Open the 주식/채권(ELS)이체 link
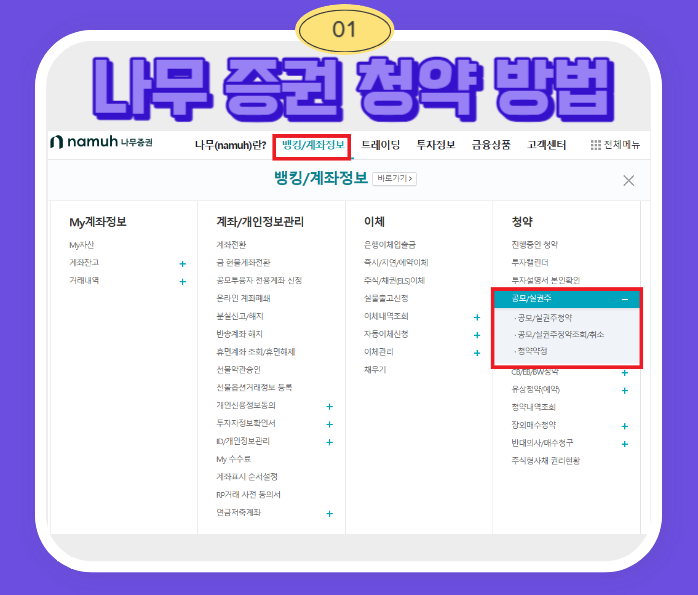698x595 pixels. (x=394, y=280)
